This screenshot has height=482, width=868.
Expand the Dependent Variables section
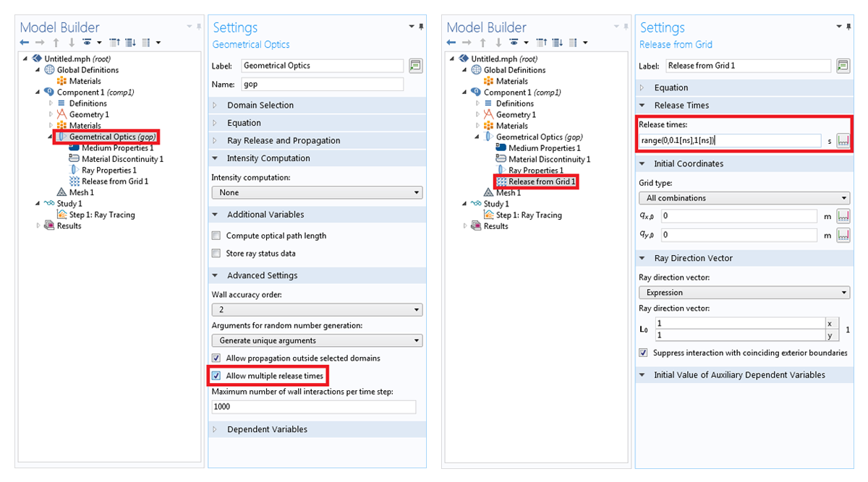267,429
